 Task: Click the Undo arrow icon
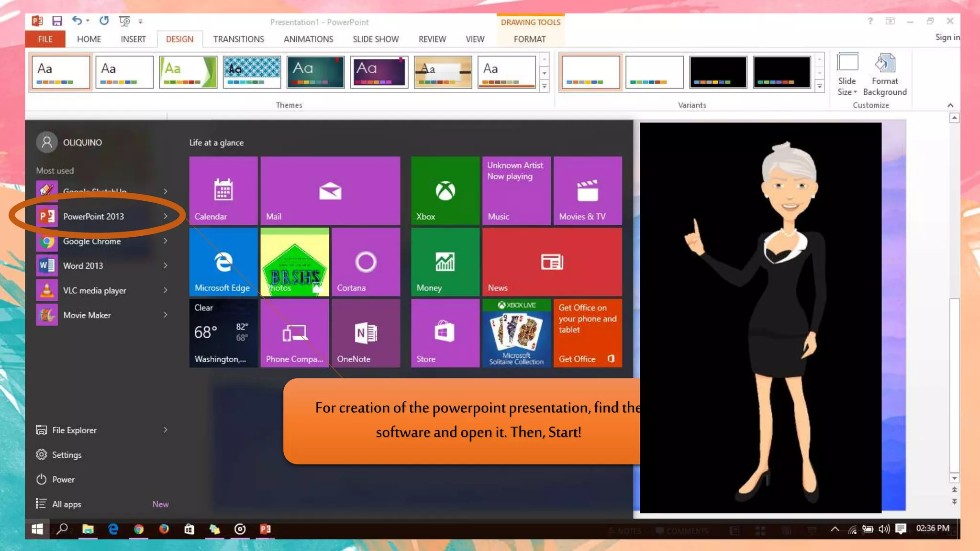point(77,21)
